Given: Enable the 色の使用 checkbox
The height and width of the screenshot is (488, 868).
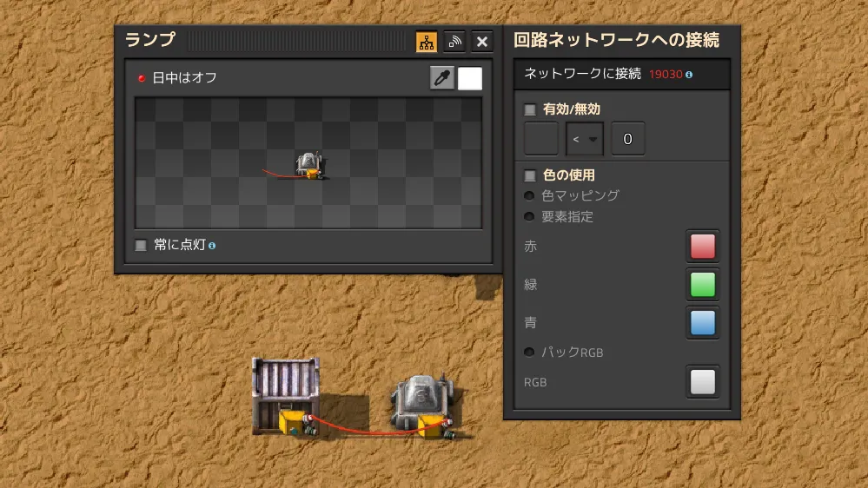Looking at the screenshot, I should click(530, 175).
